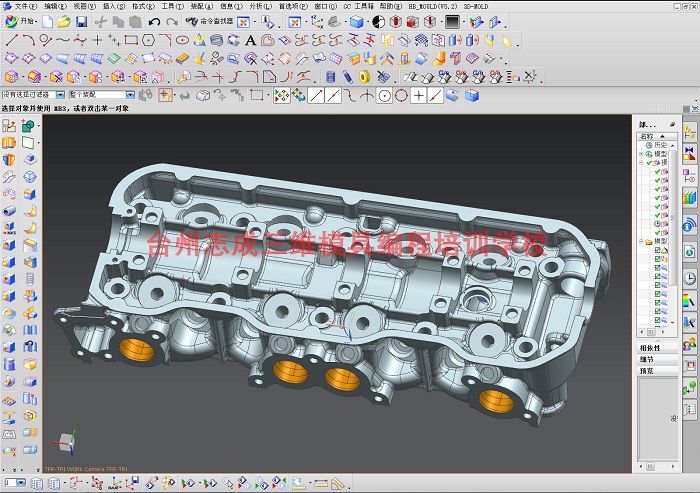This screenshot has height=493, width=700.
Task: Save the part with the floppy disk icon
Action: pos(81,22)
